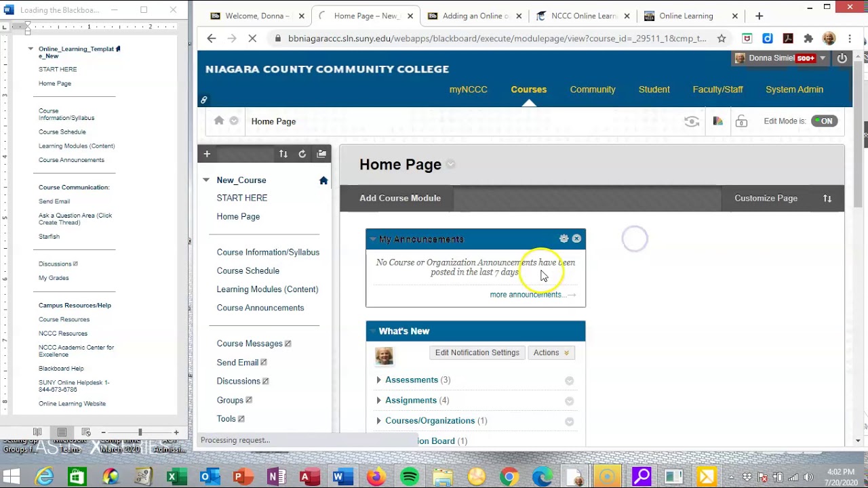Open the options chevron on the Assignments row
Viewport: 868px width, 488px height.
tap(570, 401)
